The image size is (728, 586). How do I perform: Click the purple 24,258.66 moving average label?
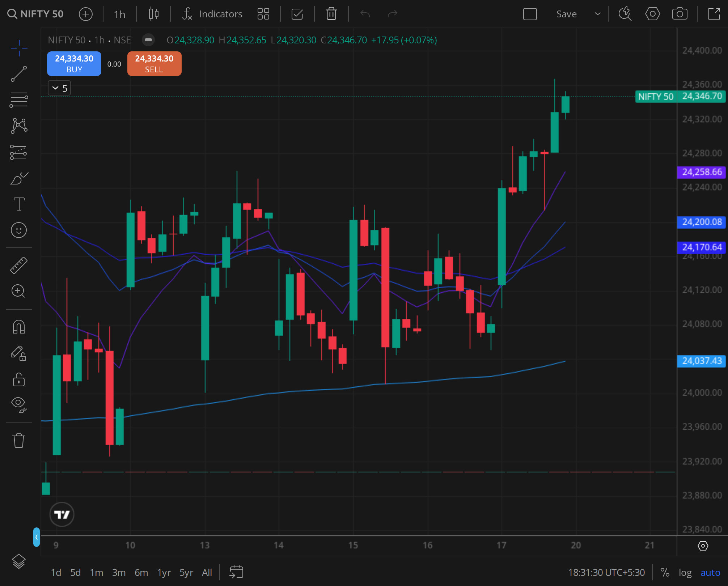[702, 172]
